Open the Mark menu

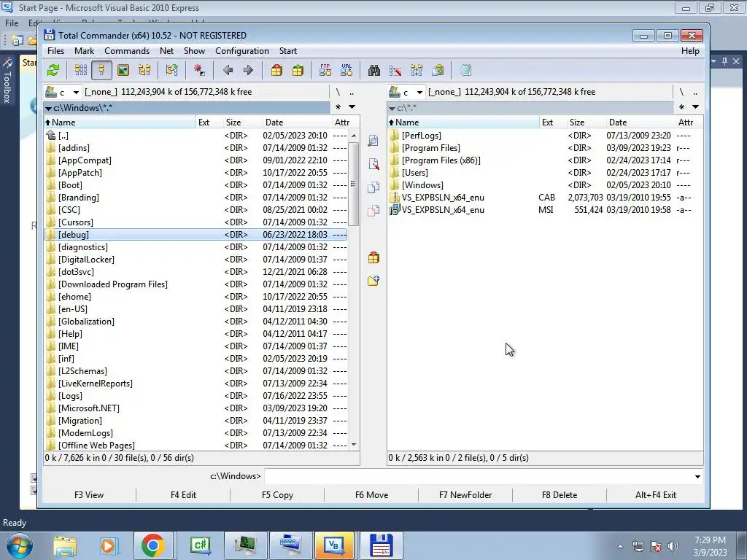tap(85, 51)
